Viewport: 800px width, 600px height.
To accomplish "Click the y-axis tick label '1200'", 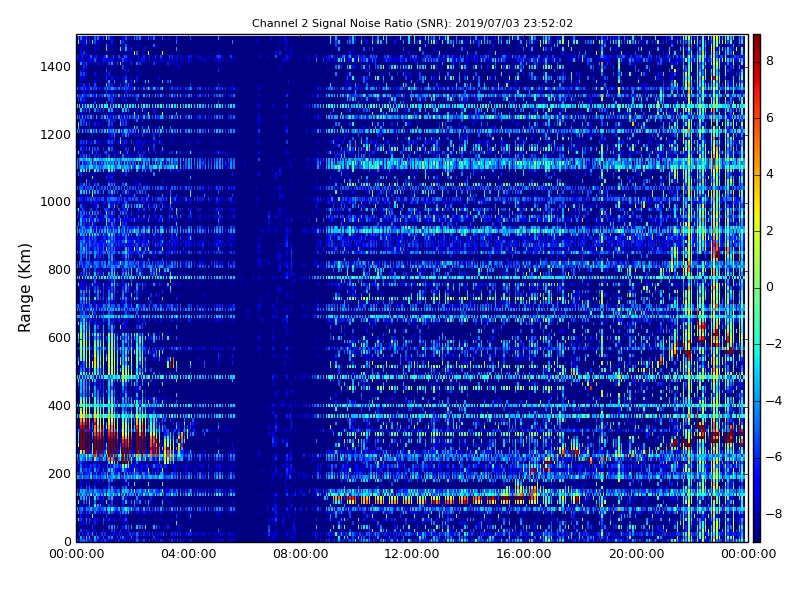I will click(x=56, y=135).
